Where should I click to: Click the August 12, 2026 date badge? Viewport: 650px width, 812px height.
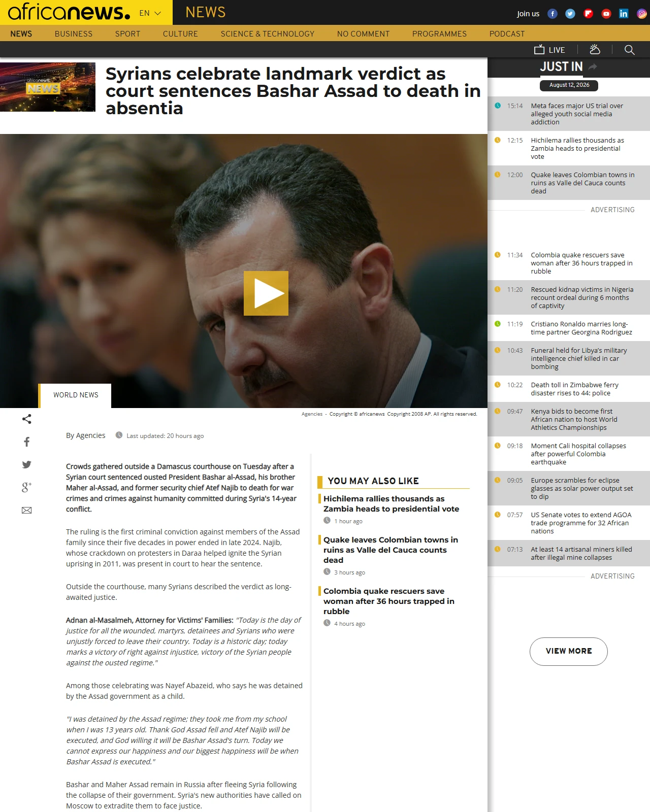[569, 85]
